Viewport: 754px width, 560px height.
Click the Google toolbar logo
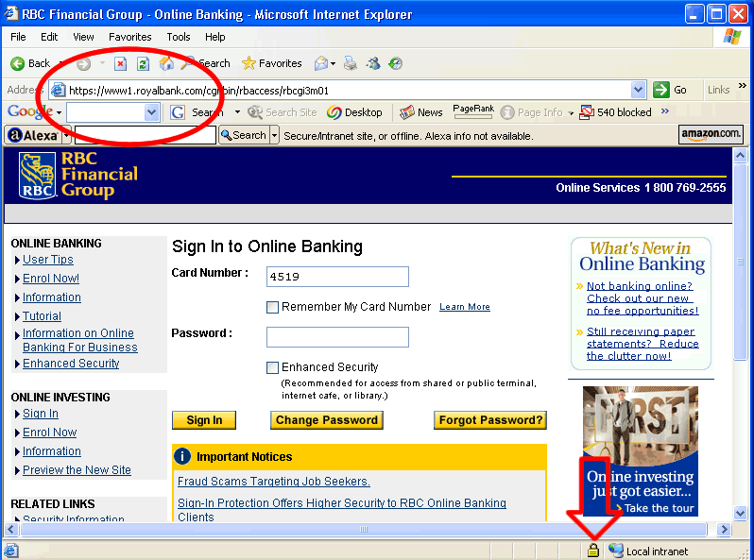click(x=30, y=111)
